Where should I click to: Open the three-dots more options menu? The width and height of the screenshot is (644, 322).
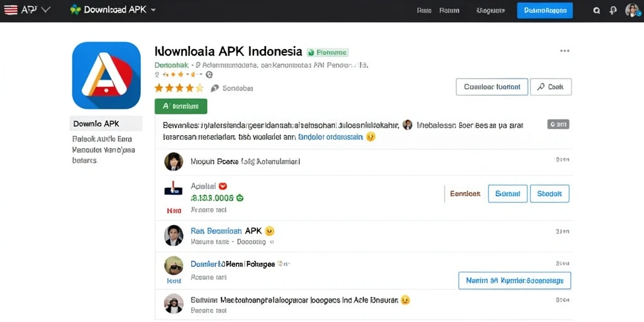[x=565, y=51]
